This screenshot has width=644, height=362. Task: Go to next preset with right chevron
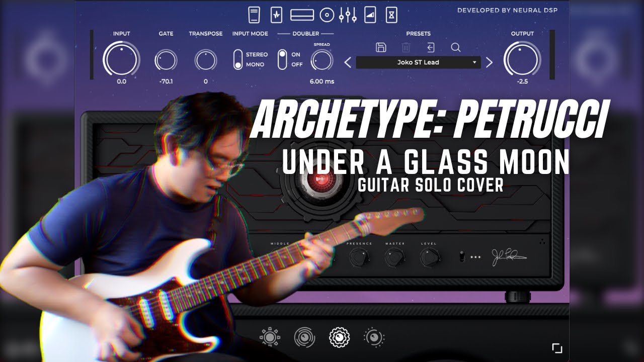pos(489,62)
